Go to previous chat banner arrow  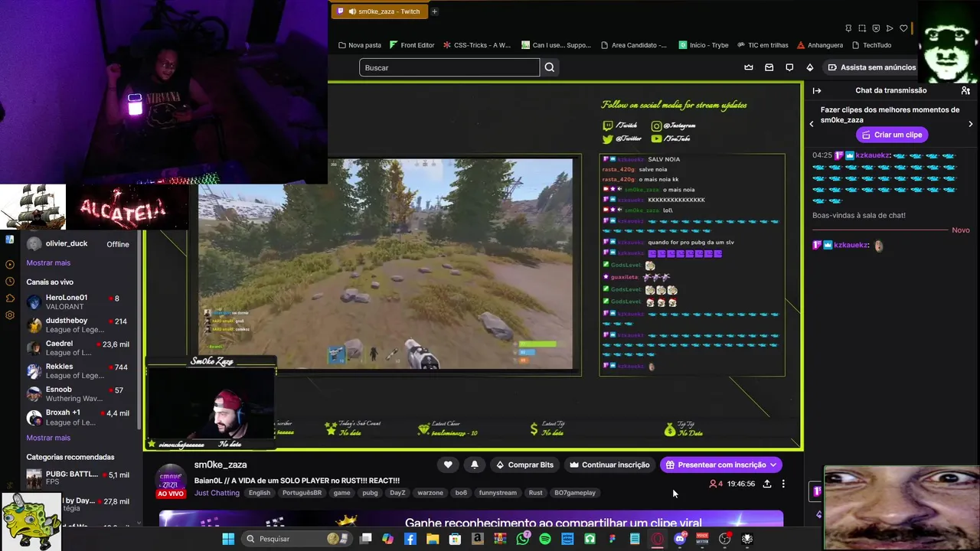pos(812,124)
